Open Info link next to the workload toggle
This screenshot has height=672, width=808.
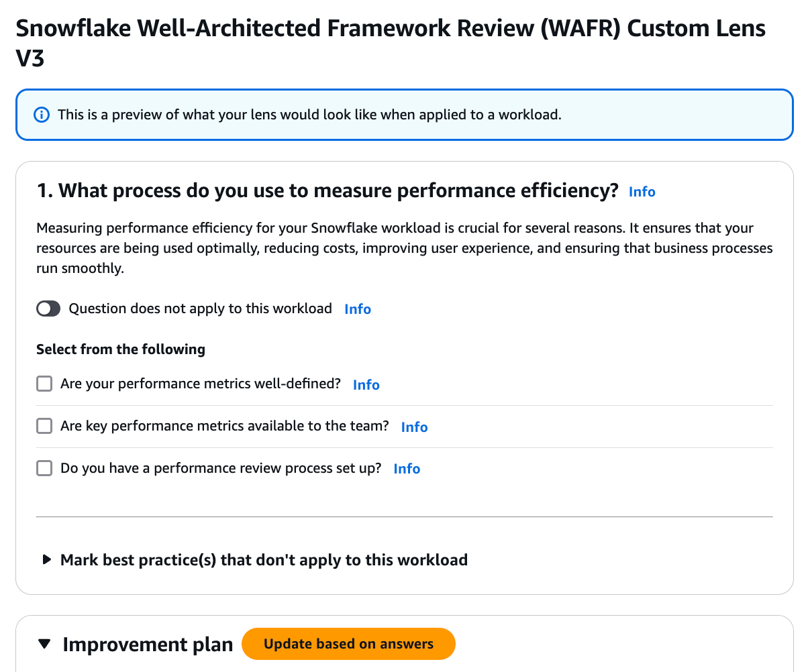(x=358, y=309)
